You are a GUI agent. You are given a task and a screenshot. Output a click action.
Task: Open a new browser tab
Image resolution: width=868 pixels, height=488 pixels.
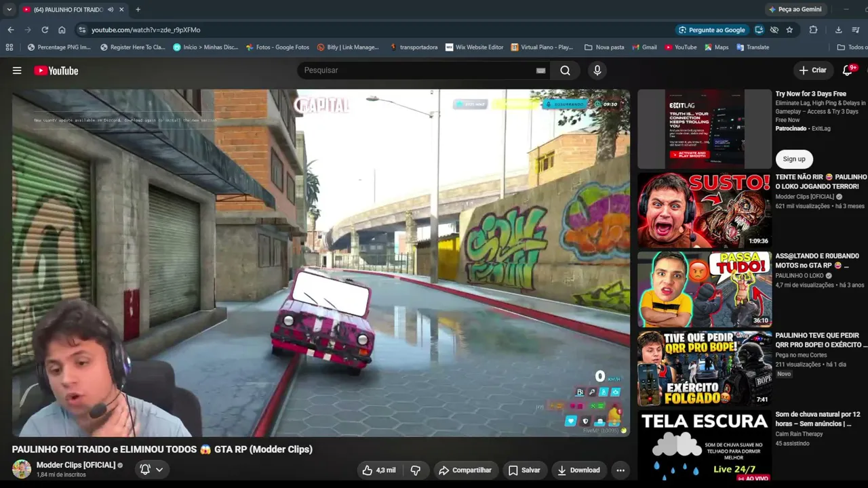(138, 9)
